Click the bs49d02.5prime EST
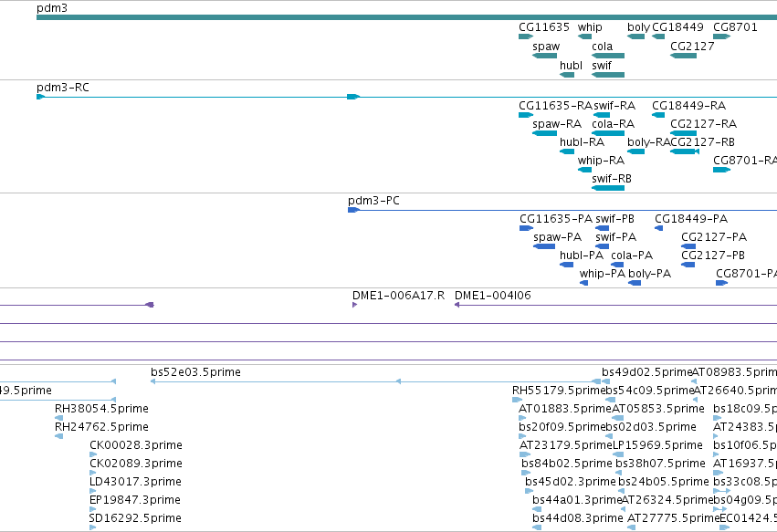Viewport: 777px width, 532px height. point(605,381)
